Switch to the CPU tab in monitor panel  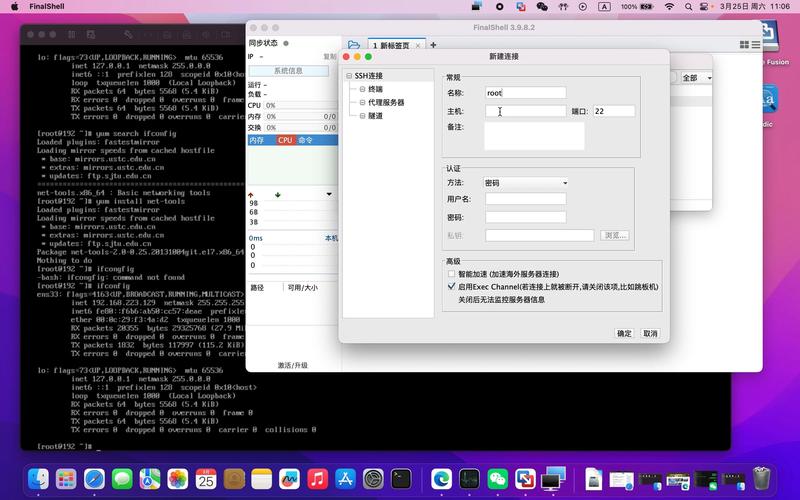(x=285, y=140)
